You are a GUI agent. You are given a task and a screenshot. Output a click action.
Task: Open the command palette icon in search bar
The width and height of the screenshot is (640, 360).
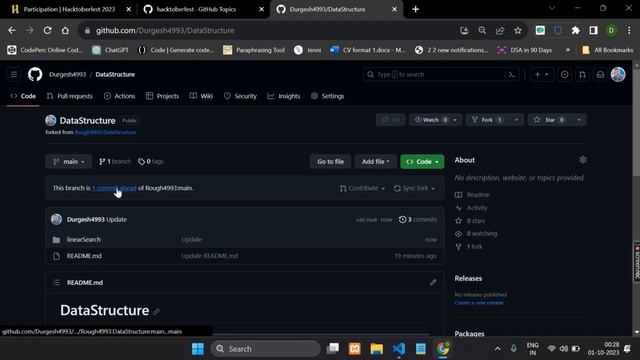[x=511, y=75]
